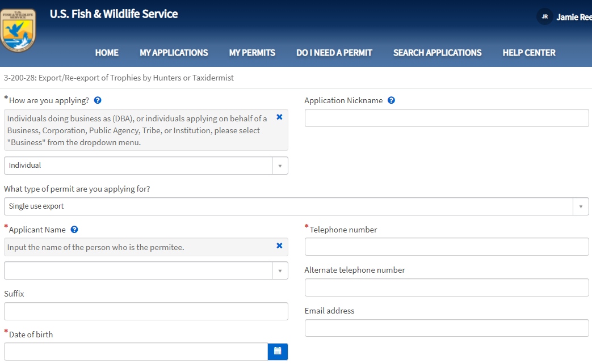Image resolution: width=592 pixels, height=364 pixels.
Task: Click the Application Nickname text field
Action: click(x=447, y=118)
